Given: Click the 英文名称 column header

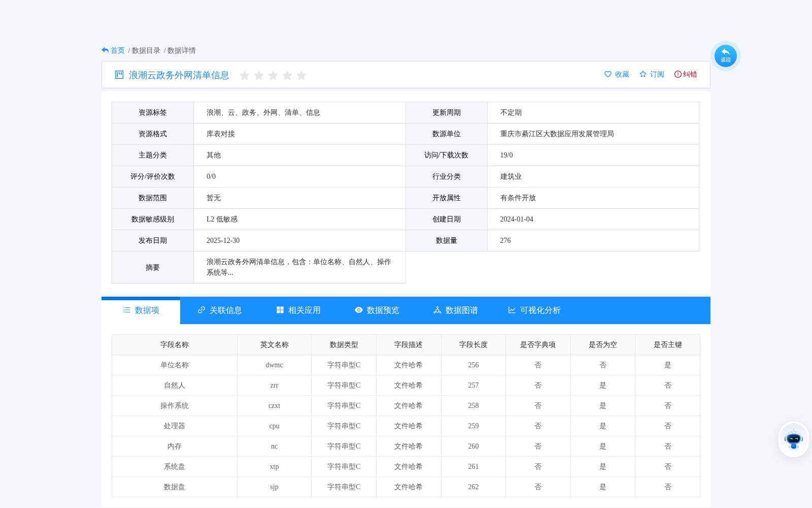Looking at the screenshot, I should click(275, 344).
